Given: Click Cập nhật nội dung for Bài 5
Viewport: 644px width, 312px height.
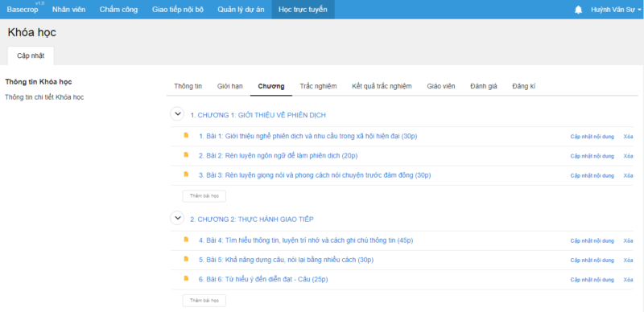Looking at the screenshot, I should point(592,261).
